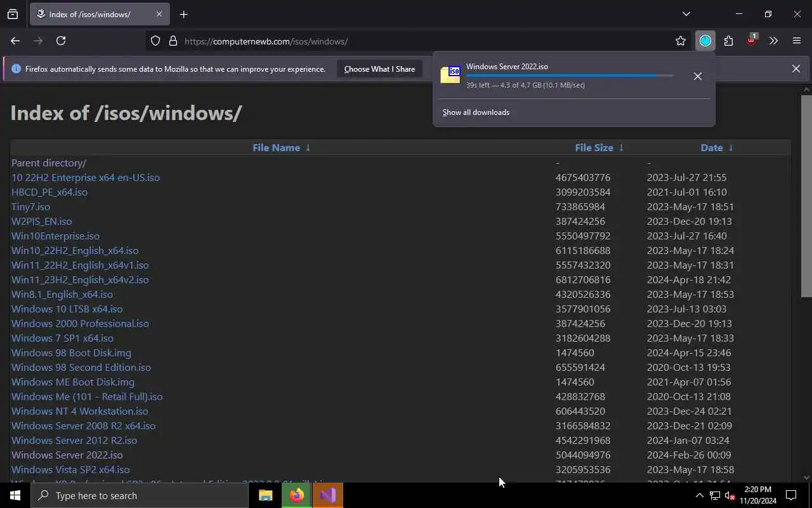Select Windows Me (101 - Retail Full).iso
The image size is (812, 508).
(x=87, y=397)
